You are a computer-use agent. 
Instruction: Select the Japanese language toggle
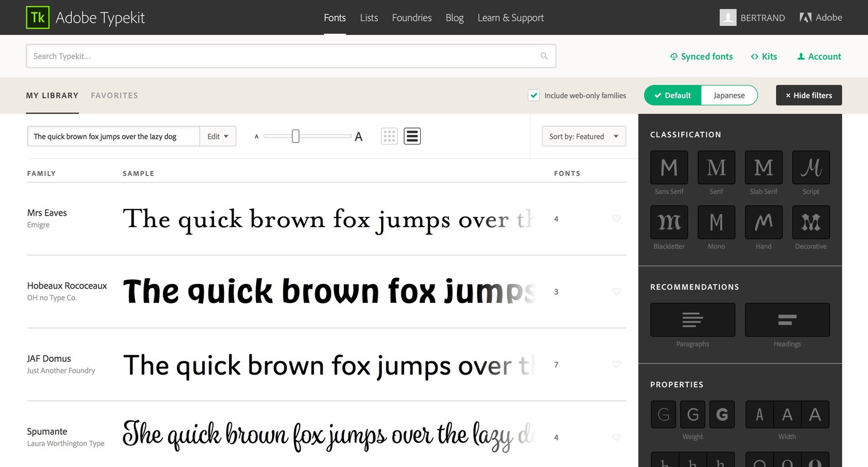click(729, 95)
